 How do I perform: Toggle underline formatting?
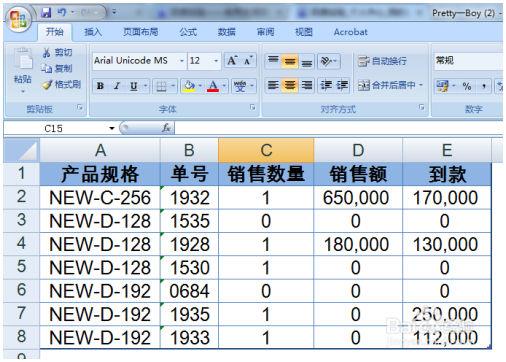click(133, 86)
